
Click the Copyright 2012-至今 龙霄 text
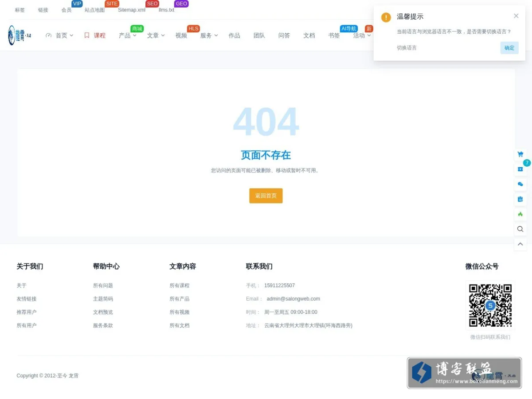pos(47,376)
